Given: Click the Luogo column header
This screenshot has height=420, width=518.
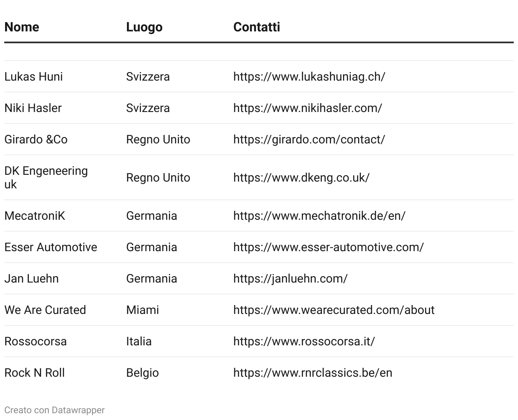Looking at the screenshot, I should [x=144, y=27].
